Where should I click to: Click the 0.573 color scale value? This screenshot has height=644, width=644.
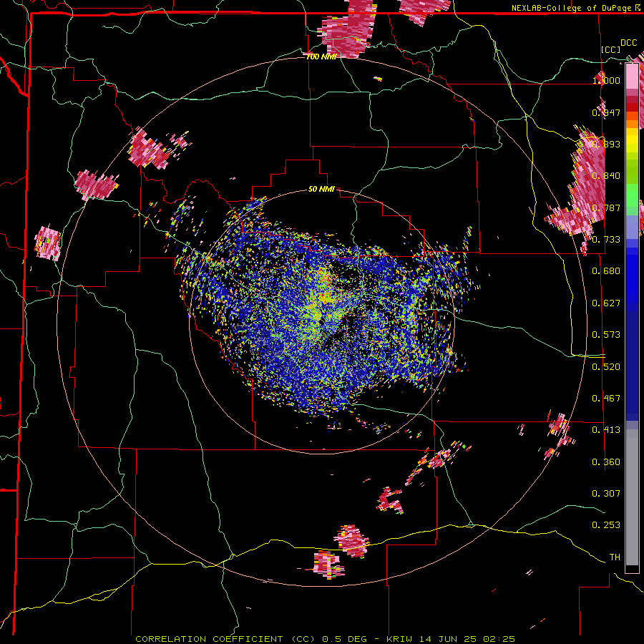click(x=606, y=335)
